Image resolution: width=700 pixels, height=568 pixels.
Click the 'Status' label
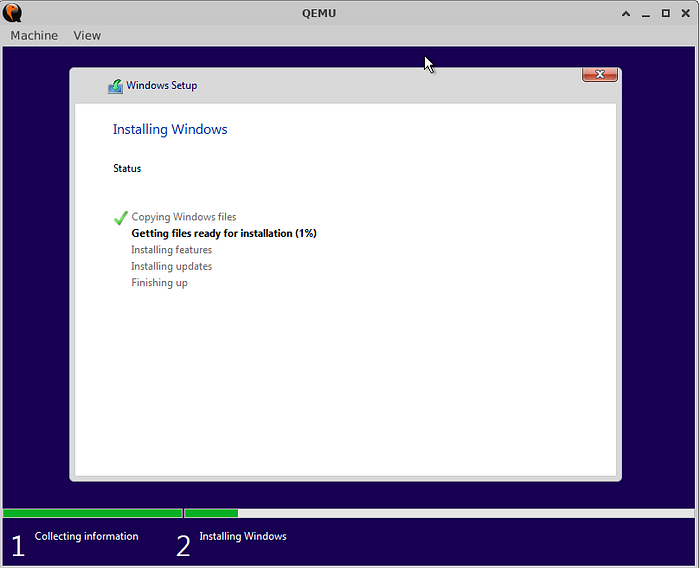pos(127,168)
